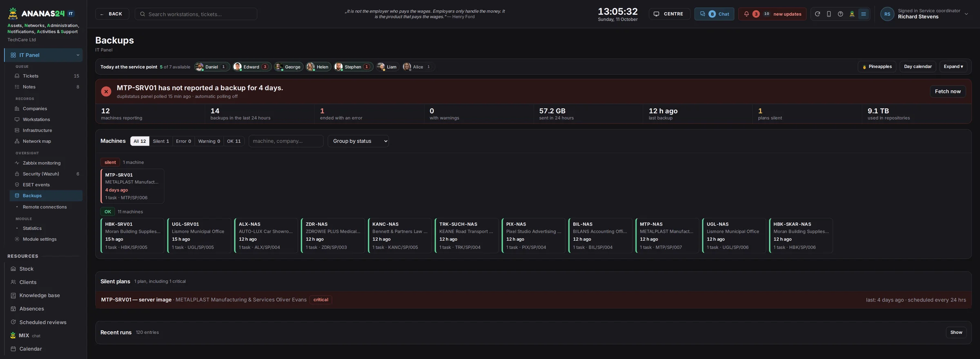Open the mobile phone view icon
This screenshot has height=359, width=980.
(x=829, y=14)
